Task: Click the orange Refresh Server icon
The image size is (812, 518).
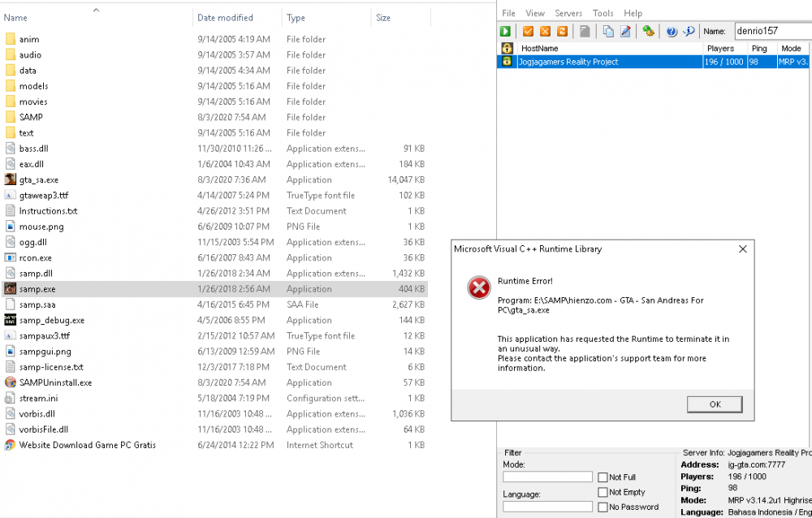Action: [563, 32]
